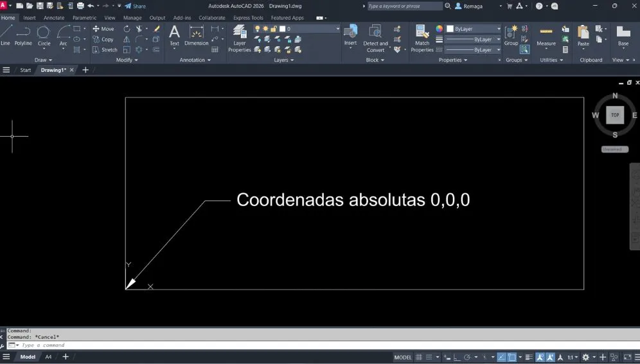The image size is (640, 364).
Task: Click the Copy tool
Action: (x=103, y=40)
